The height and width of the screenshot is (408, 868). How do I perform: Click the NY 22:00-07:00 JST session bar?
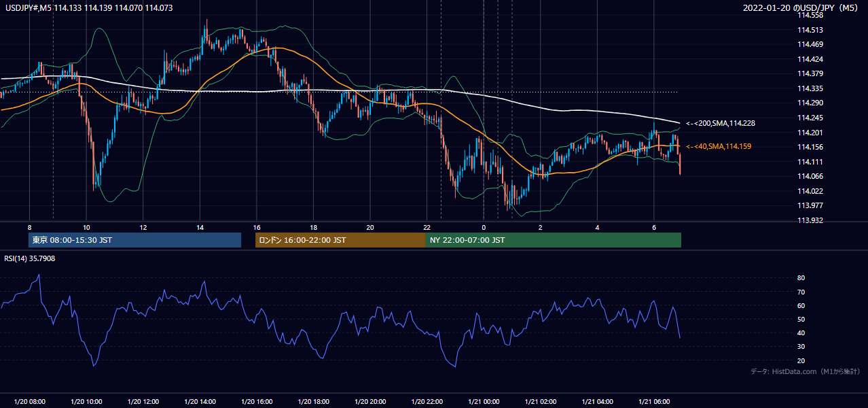554,240
